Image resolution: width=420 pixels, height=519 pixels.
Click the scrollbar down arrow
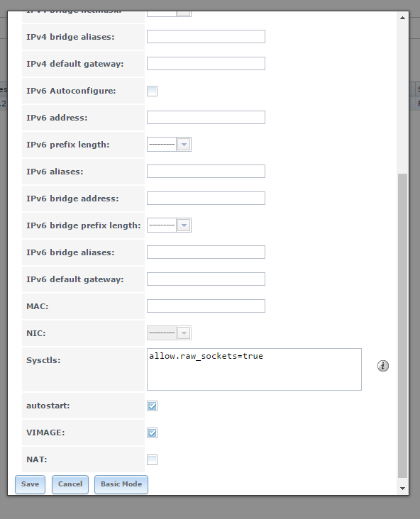402,489
